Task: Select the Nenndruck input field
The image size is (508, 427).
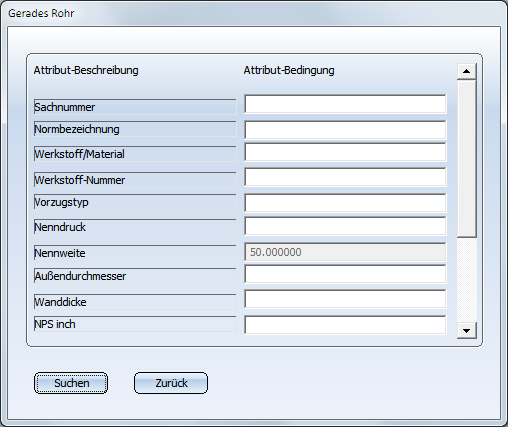Action: click(x=345, y=226)
